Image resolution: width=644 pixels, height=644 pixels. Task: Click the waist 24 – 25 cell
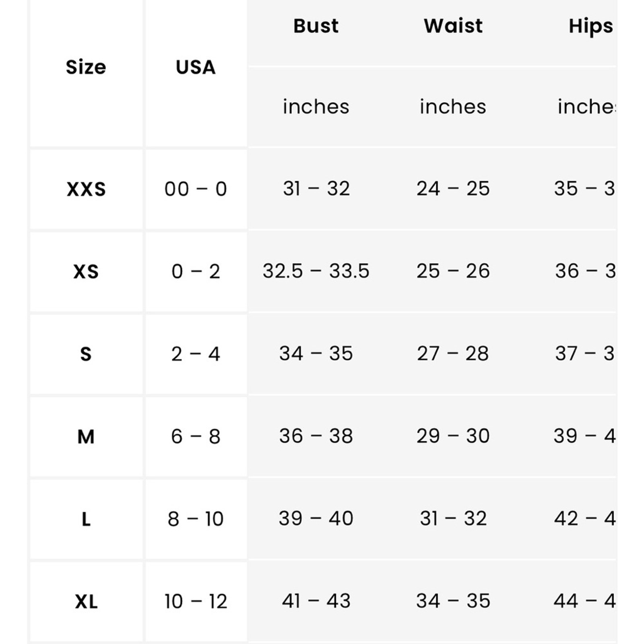click(x=453, y=188)
